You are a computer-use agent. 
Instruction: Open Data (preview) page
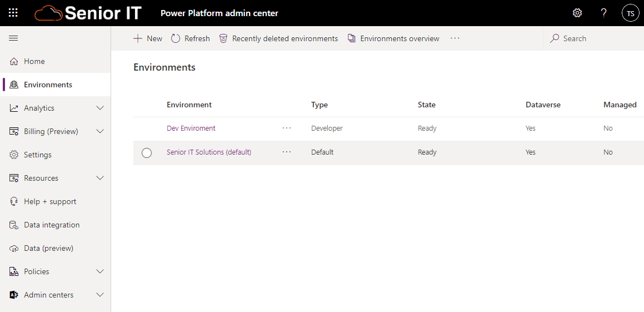(x=56, y=249)
